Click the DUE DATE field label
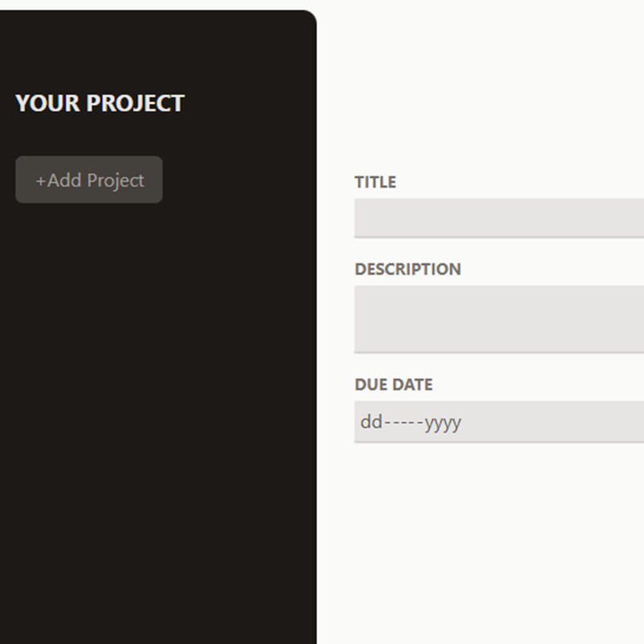This screenshot has height=644, width=644. [393, 385]
